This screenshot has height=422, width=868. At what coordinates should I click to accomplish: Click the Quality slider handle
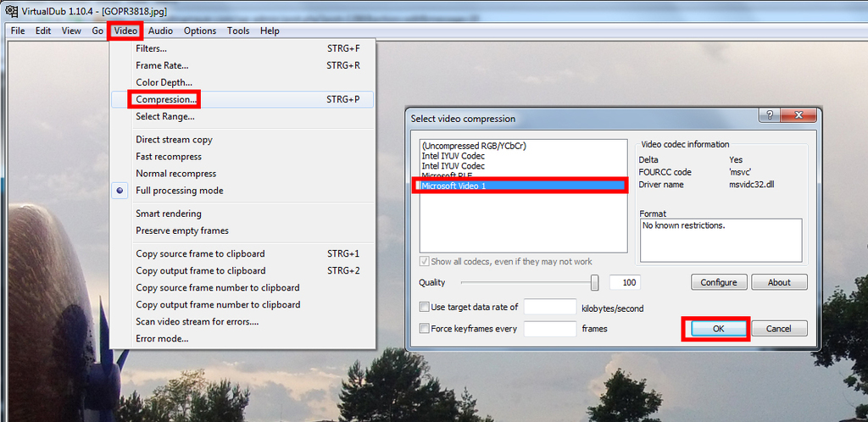pyautogui.click(x=594, y=283)
